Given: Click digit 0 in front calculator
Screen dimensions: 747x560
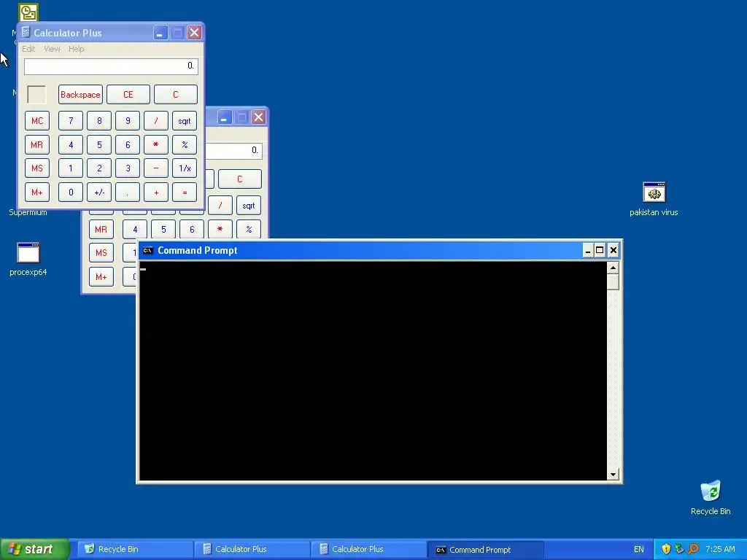Looking at the screenshot, I should point(71,192).
